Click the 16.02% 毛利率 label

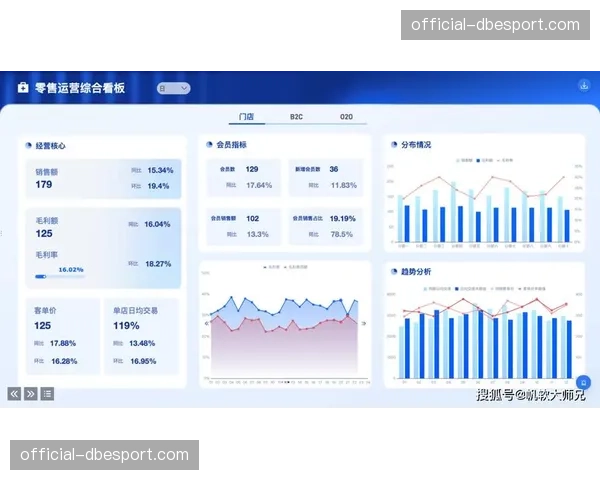pyautogui.click(x=71, y=269)
